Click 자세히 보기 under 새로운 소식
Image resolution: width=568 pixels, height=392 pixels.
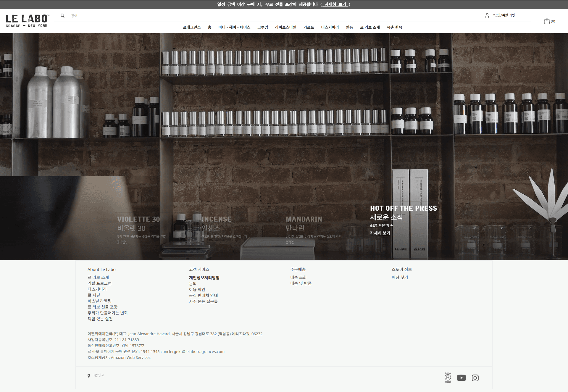[x=380, y=233]
